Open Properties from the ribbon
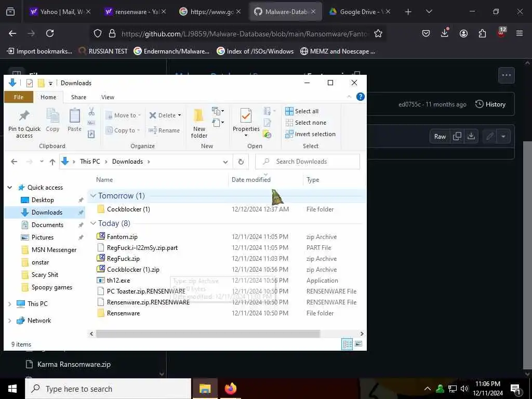Screen dimensions: 532x399 tap(246, 123)
